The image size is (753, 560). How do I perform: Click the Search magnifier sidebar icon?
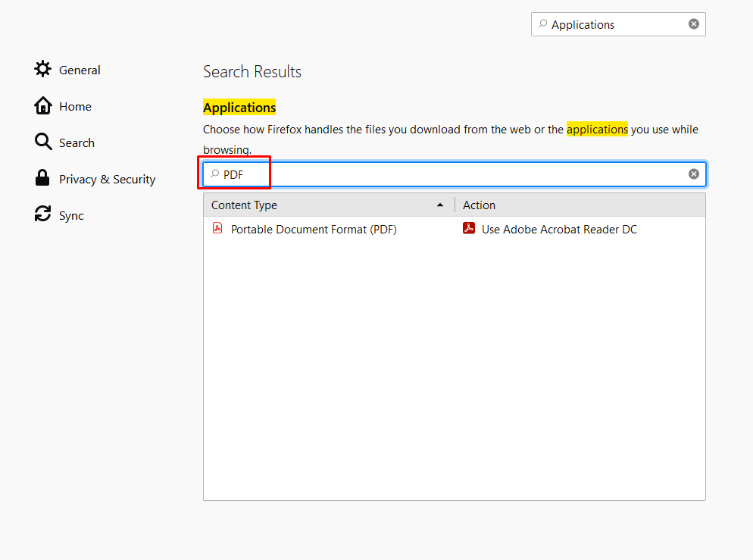point(42,142)
